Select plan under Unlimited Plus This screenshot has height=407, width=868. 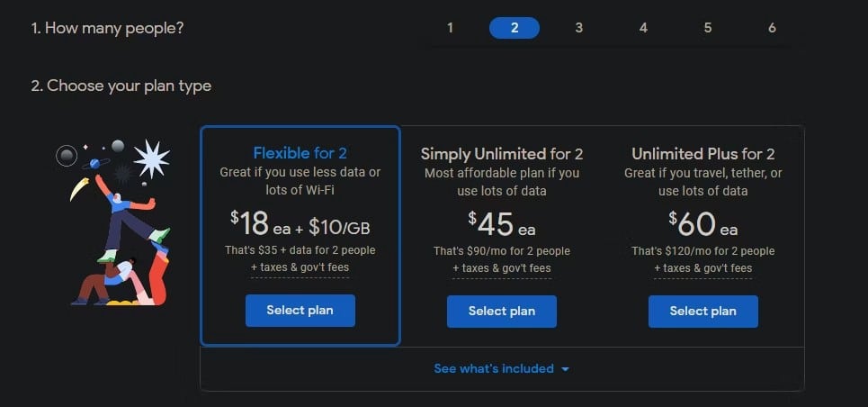[703, 311]
